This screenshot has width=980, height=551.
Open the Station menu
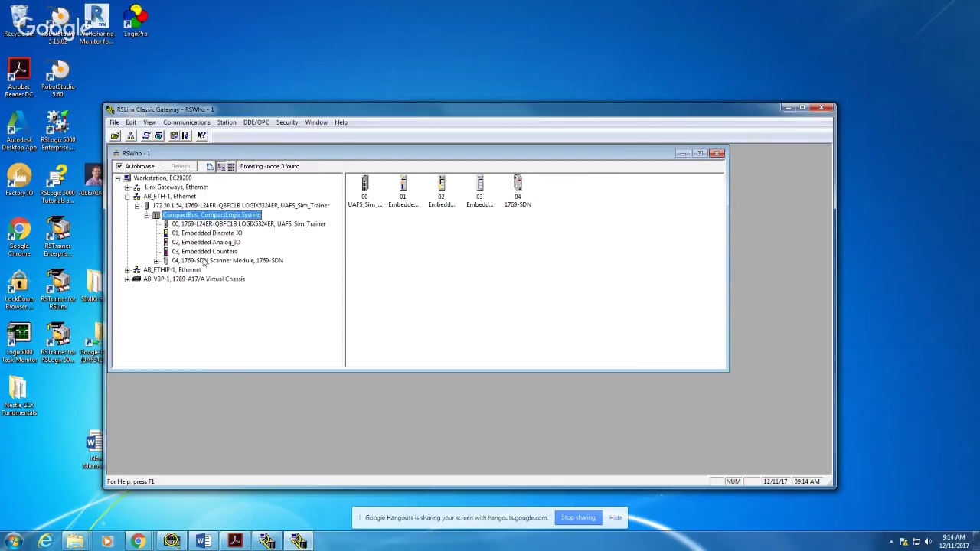pos(227,122)
